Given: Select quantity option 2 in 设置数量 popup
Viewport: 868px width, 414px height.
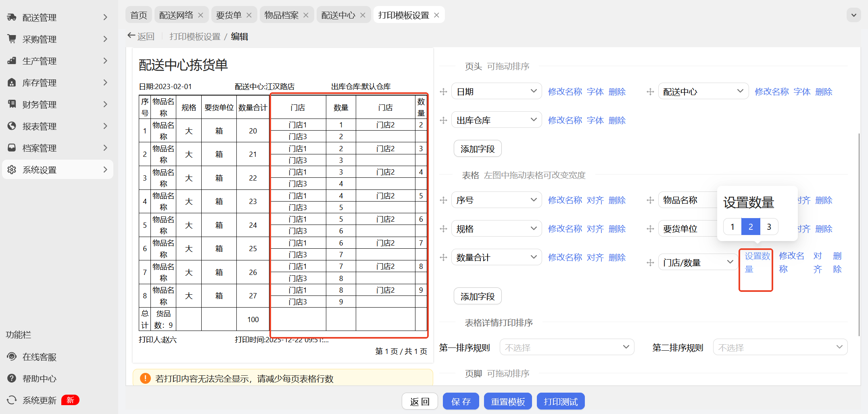Looking at the screenshot, I should 751,227.
